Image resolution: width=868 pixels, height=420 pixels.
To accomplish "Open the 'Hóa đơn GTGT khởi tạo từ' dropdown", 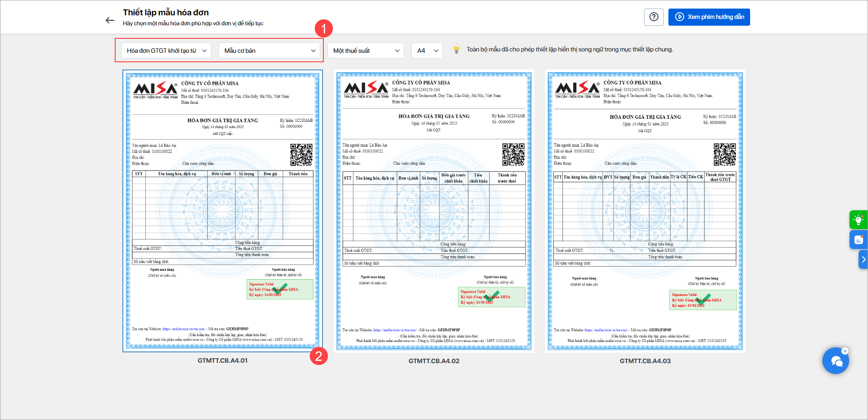I will click(x=166, y=51).
